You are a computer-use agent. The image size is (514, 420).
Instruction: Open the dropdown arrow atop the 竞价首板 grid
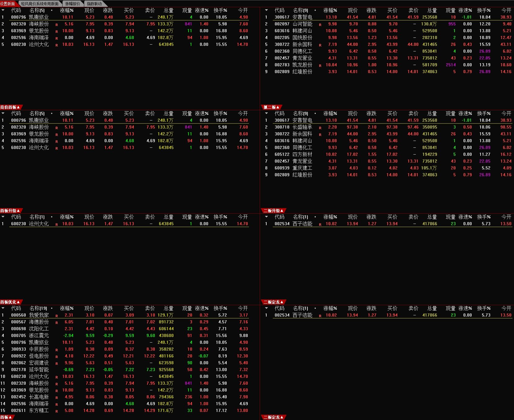[3, 113]
